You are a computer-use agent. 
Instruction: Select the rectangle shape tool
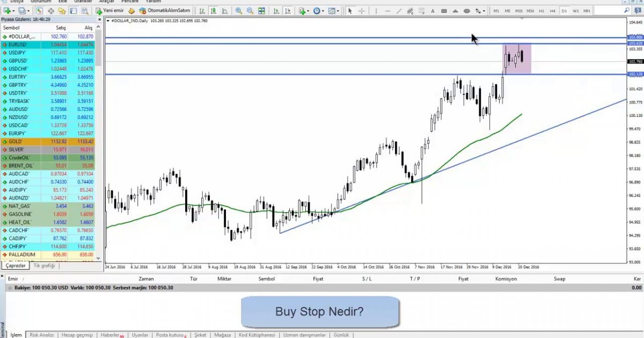[444, 11]
